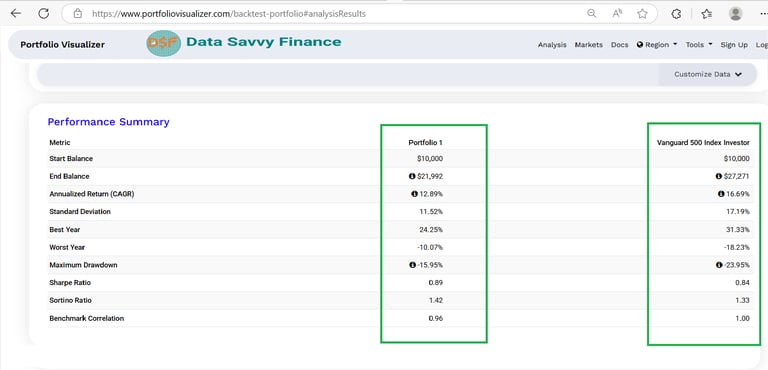The height and width of the screenshot is (370, 768).
Task: Open the Region dropdown menu
Action: (657, 45)
